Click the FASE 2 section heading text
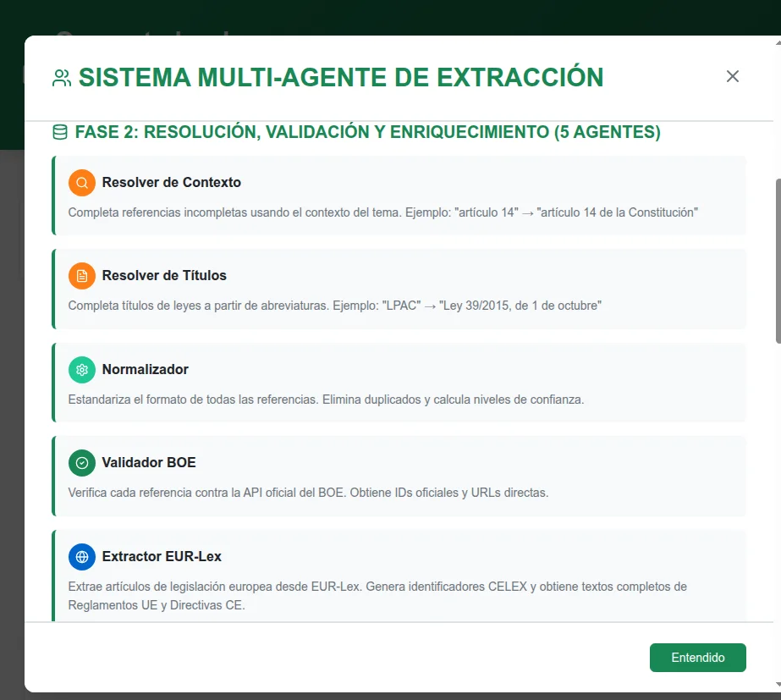Screen dimensions: 781x700 click(367, 132)
